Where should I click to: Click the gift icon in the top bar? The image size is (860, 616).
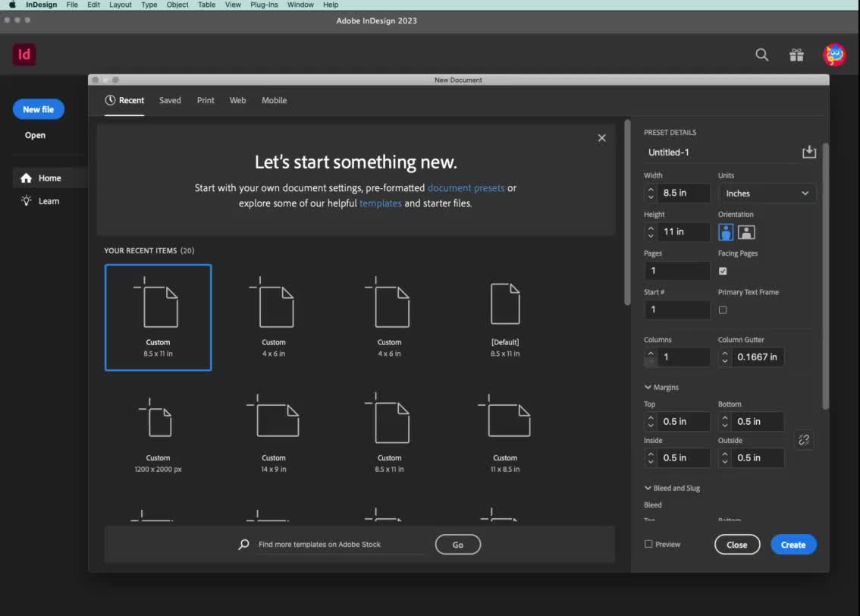click(796, 55)
